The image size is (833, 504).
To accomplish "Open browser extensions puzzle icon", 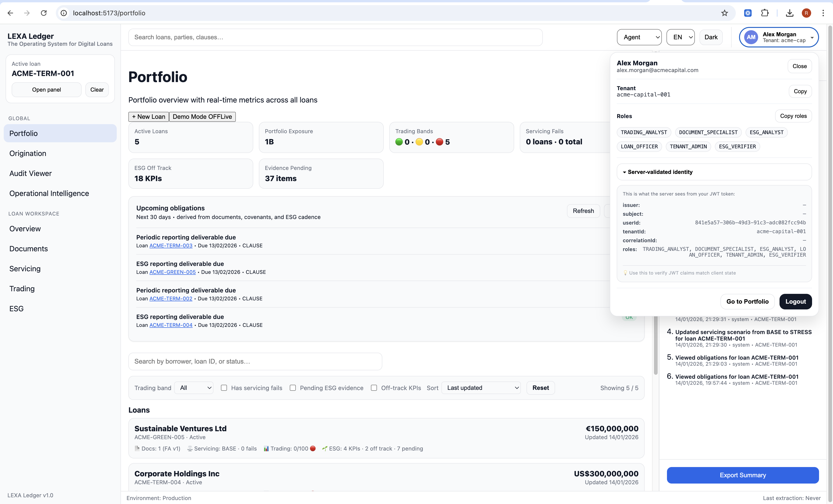I will tap(765, 13).
